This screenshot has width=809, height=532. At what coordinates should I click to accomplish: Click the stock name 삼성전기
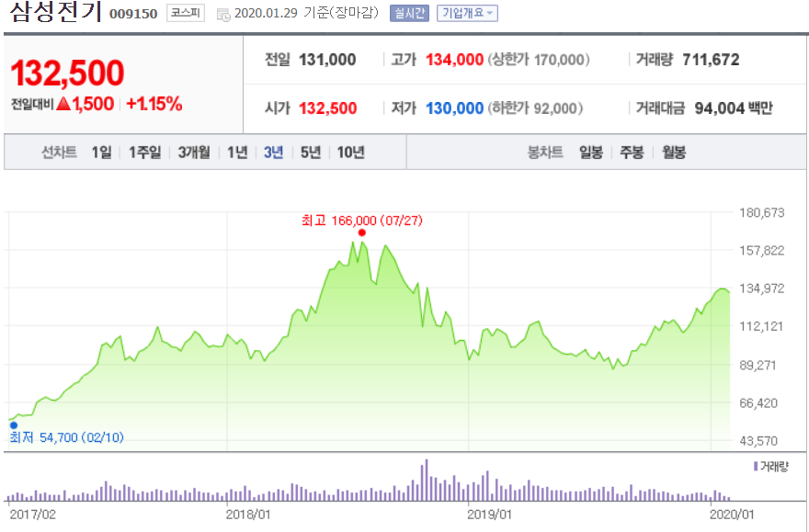tap(55, 12)
